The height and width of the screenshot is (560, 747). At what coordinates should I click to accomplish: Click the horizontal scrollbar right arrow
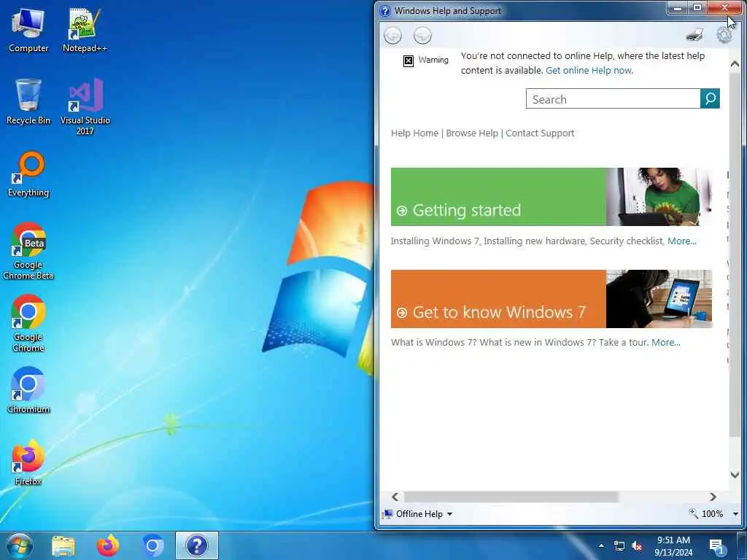click(x=713, y=497)
